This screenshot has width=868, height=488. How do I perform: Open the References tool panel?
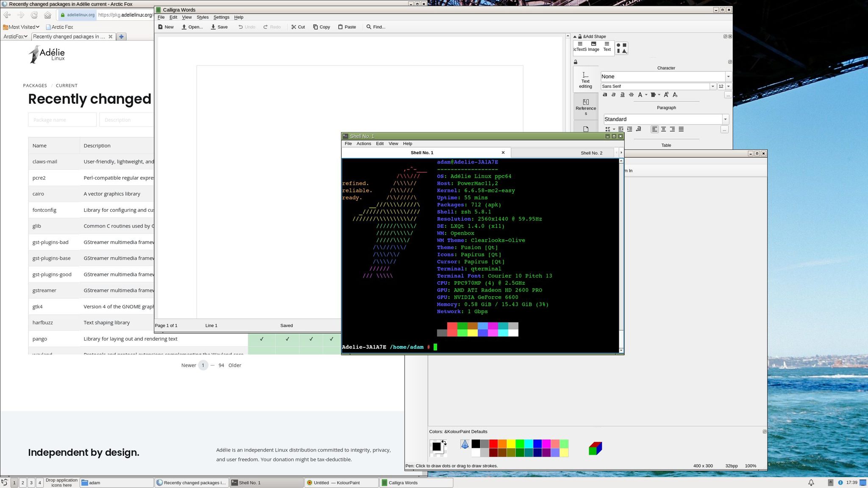[586, 107]
